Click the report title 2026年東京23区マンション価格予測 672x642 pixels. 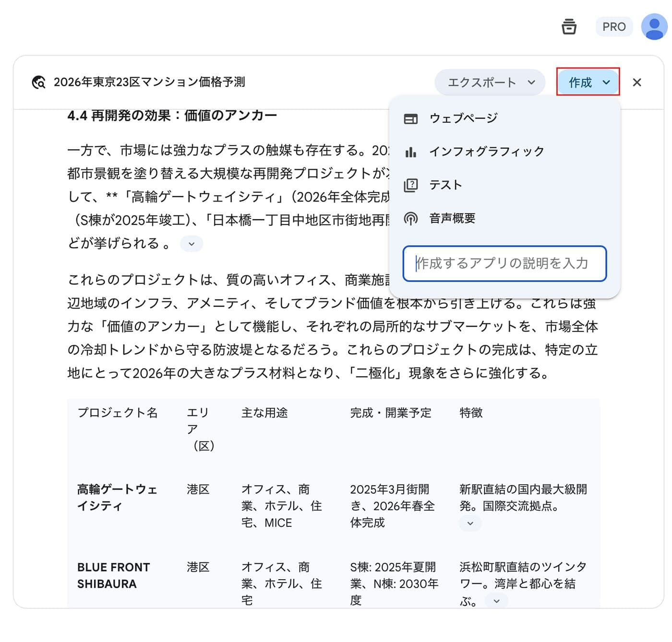(149, 82)
